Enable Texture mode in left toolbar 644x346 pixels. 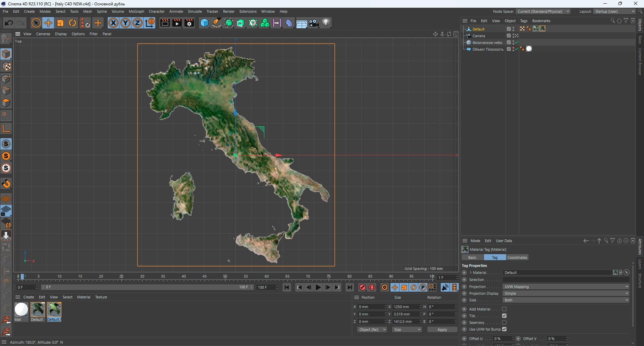pos(6,66)
